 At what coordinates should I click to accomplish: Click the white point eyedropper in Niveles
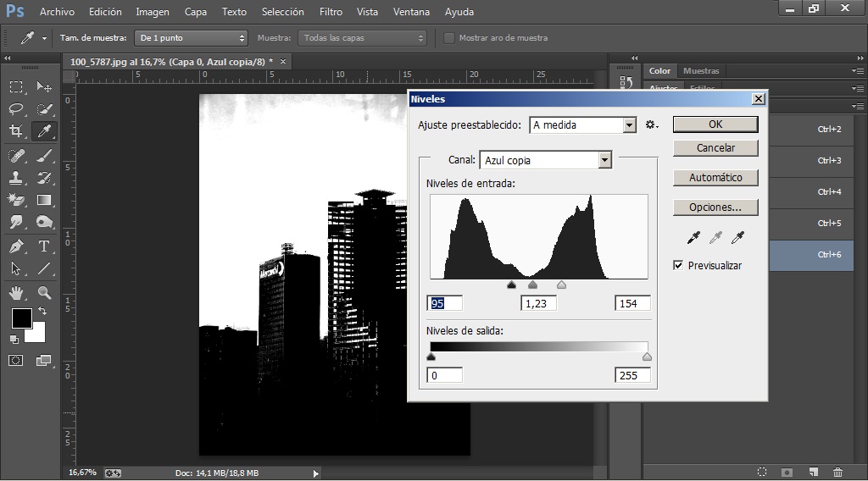[737, 238]
